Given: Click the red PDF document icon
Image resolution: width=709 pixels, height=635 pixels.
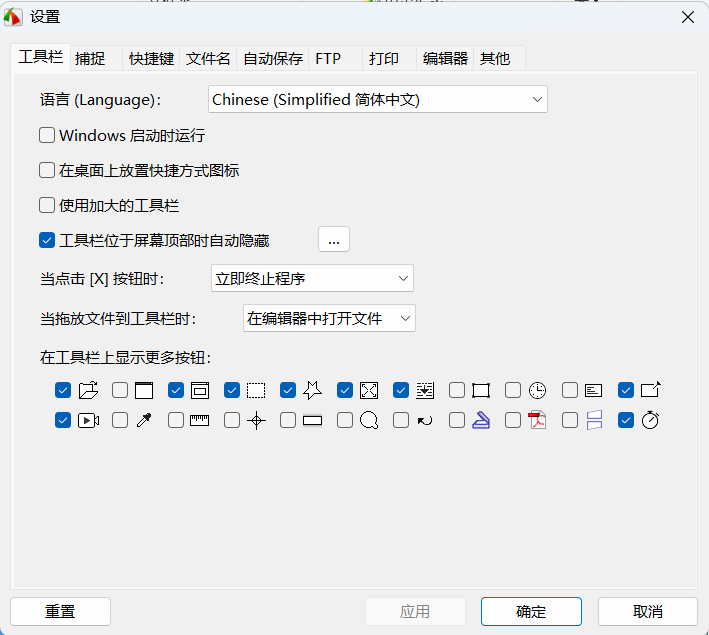Looking at the screenshot, I should [538, 420].
